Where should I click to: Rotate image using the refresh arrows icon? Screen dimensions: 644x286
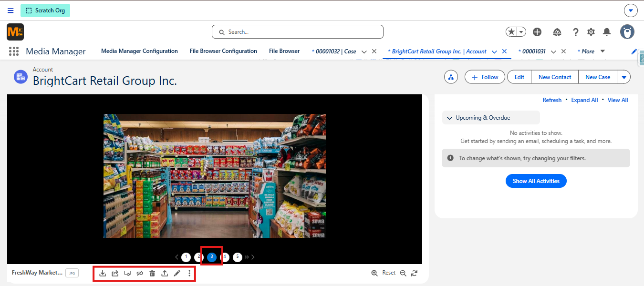(414, 273)
